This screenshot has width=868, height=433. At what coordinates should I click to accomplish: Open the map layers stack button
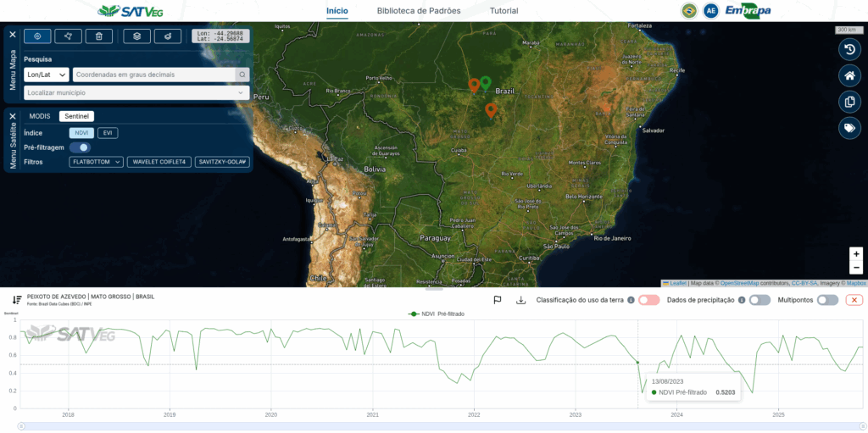point(136,36)
